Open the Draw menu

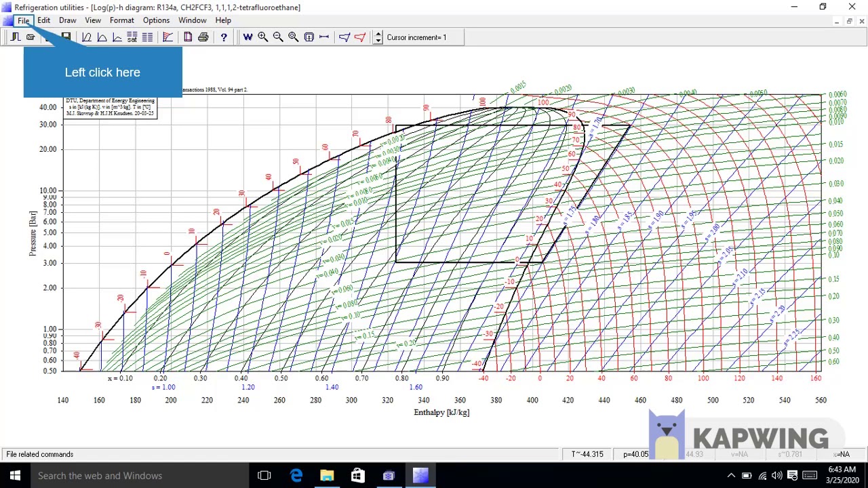pyautogui.click(x=67, y=20)
